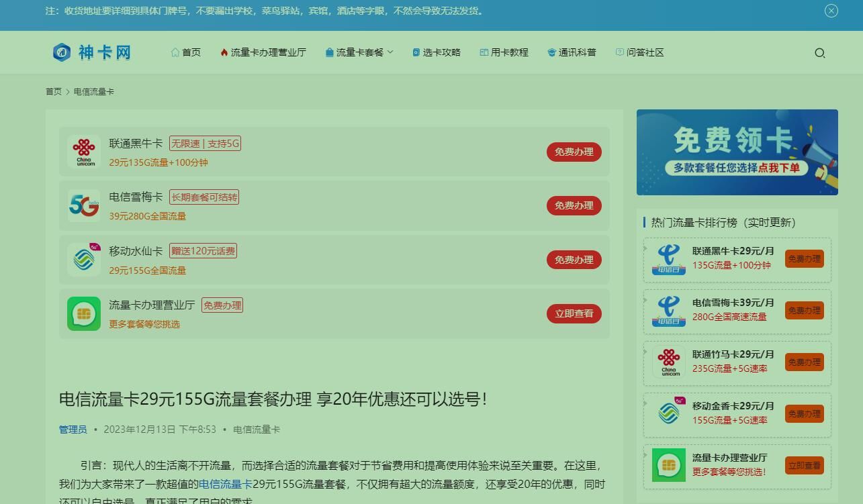Close the shipping address notice banner
The image size is (863, 504).
(831, 11)
